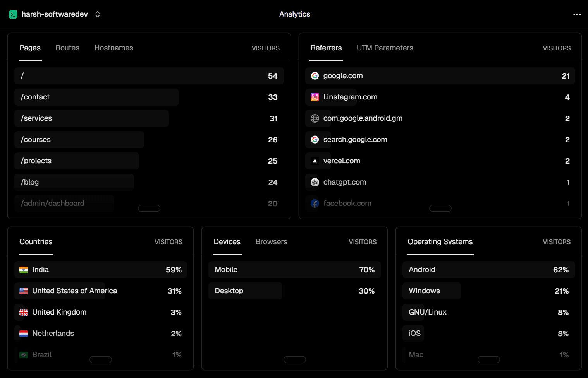The image size is (588, 378).
Task: Click the Brazil flag icon
Action: point(24,355)
